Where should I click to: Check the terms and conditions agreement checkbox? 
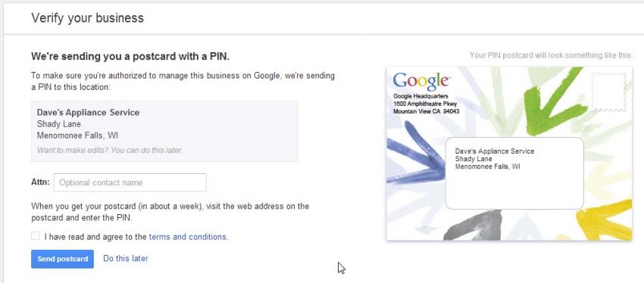click(36, 236)
